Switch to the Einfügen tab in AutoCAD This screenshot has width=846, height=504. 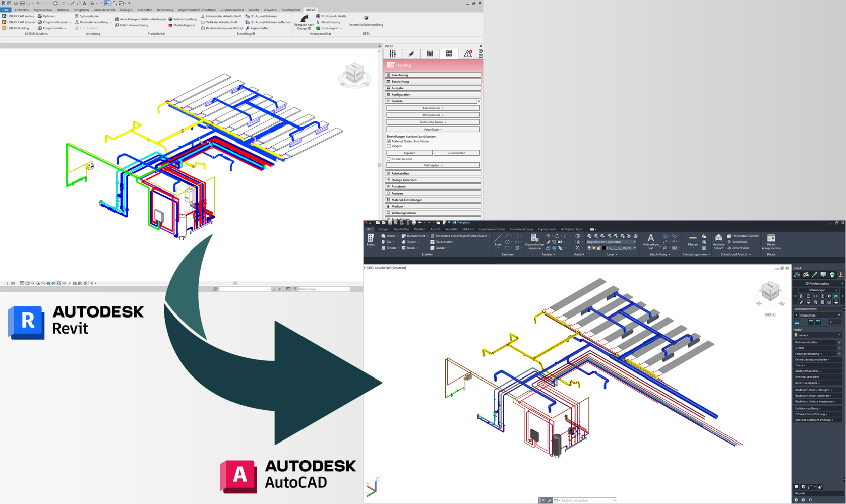[383, 229]
